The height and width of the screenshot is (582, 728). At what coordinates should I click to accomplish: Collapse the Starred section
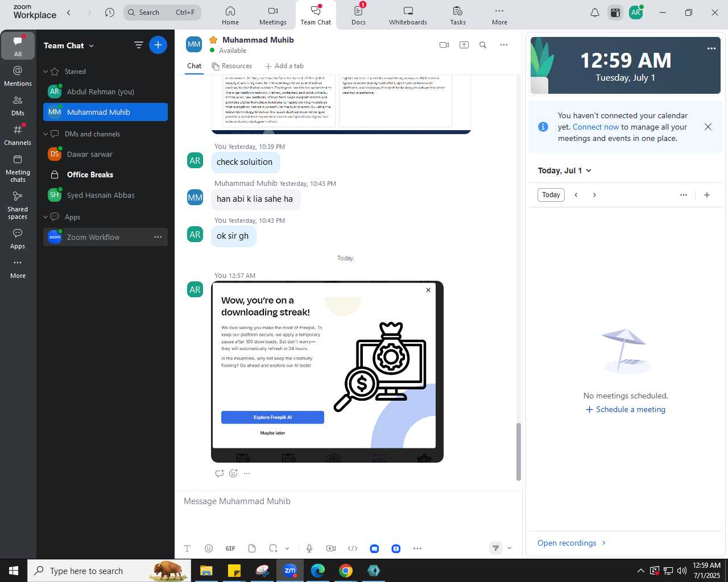45,72
